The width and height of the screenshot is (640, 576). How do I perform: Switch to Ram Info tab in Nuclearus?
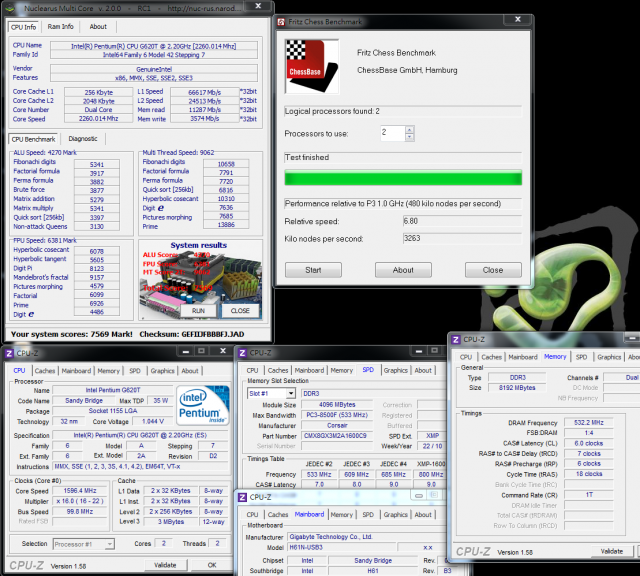tap(60, 27)
